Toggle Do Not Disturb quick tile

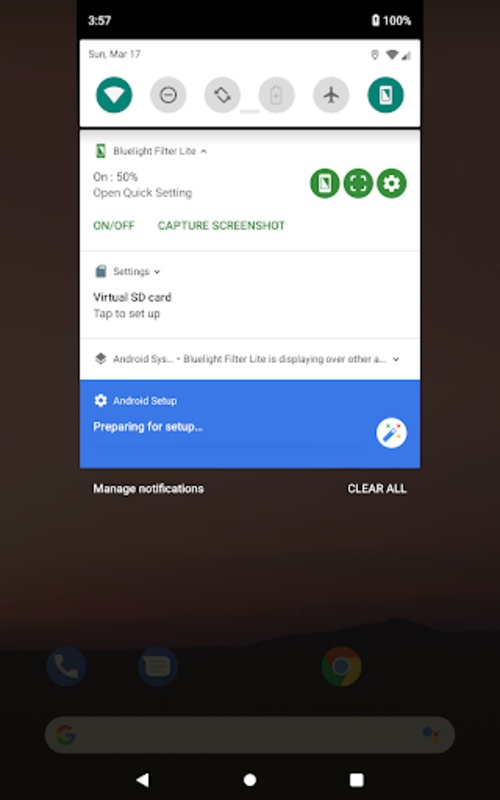pos(168,95)
